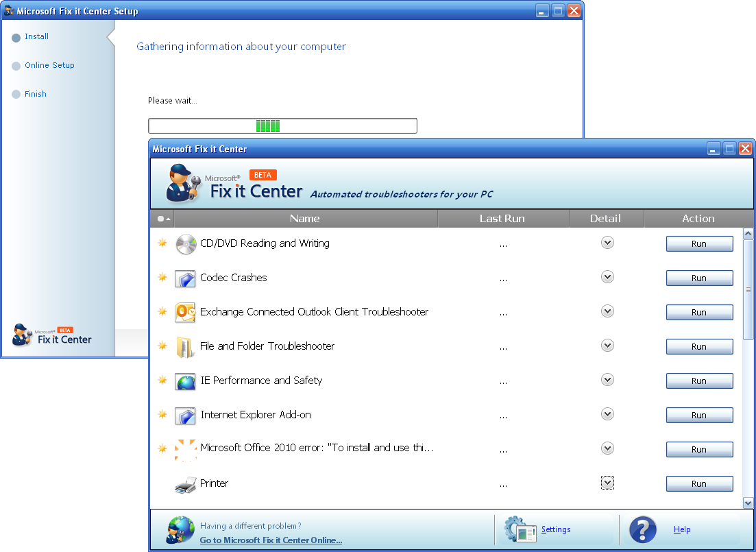Click the star marker beside IE Performance and Safety
The width and height of the screenshot is (756, 552).
click(162, 380)
